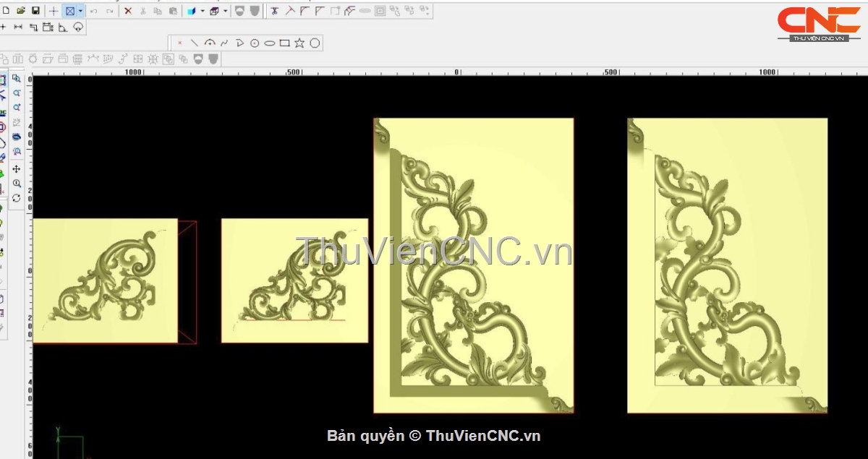This screenshot has height=459, width=868.
Task: Expand the wireframe box display dropdown arrow
Action: point(225,11)
